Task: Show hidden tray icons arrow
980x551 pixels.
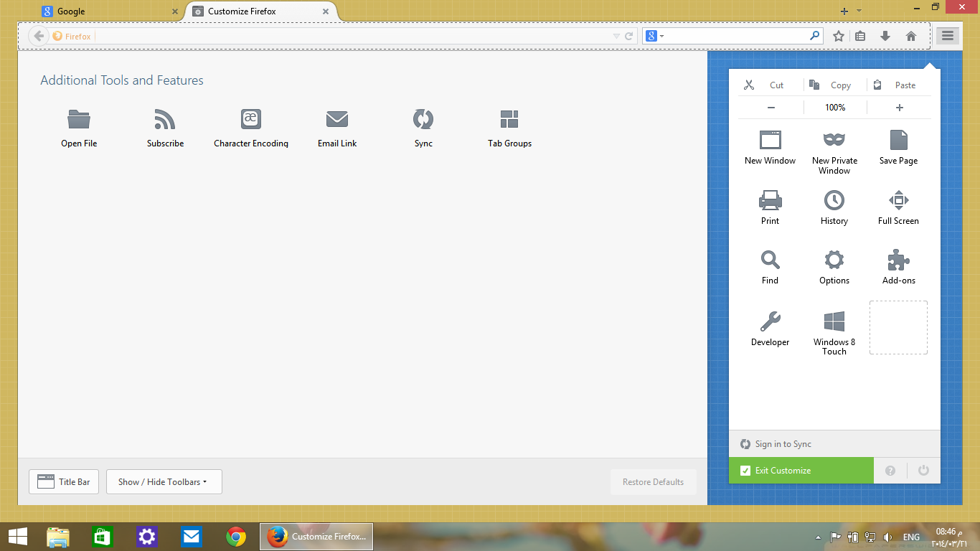Action: (x=819, y=537)
